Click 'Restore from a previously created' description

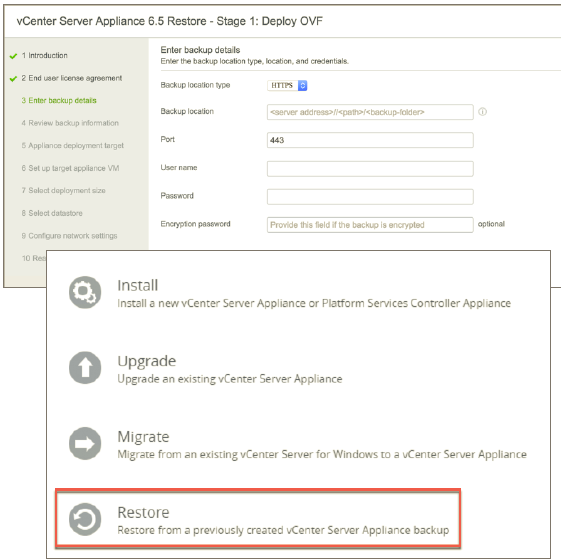pos(283,530)
